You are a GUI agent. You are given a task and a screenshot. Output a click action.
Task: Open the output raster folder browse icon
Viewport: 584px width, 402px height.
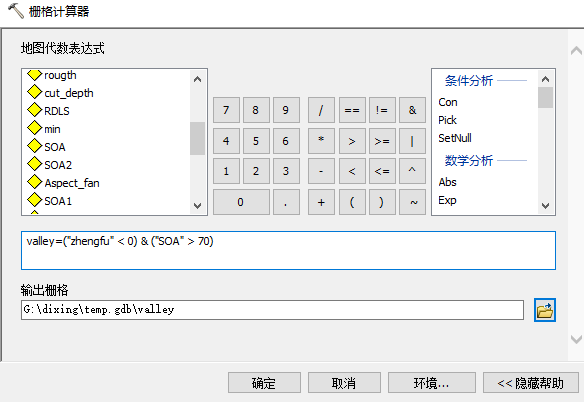[x=545, y=310]
